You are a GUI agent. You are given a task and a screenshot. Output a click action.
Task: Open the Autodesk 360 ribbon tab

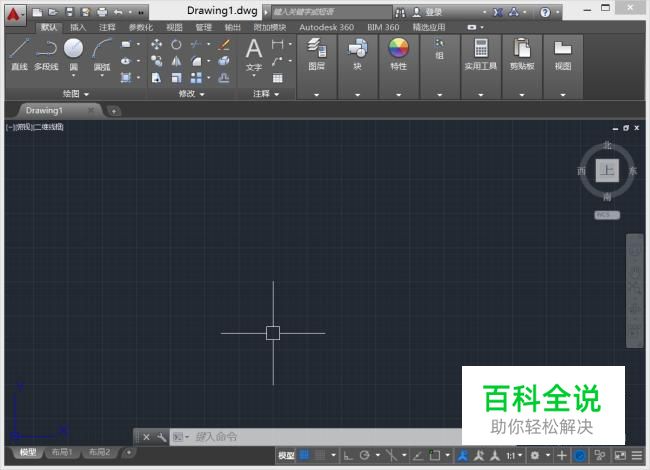tap(326, 27)
